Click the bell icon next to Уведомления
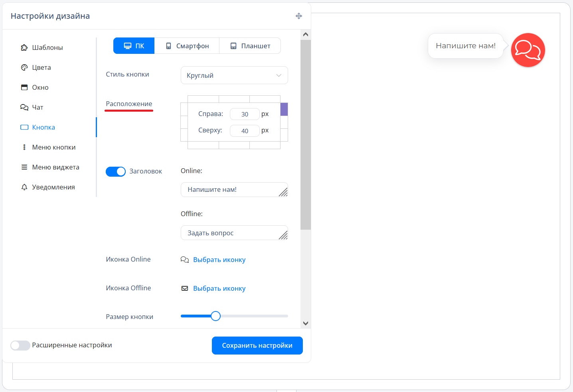Viewport: 573px width, 392px height. [x=24, y=187]
